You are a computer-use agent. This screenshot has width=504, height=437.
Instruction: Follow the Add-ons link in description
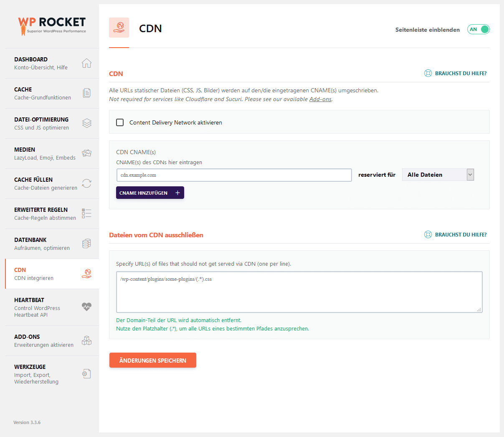click(x=320, y=99)
